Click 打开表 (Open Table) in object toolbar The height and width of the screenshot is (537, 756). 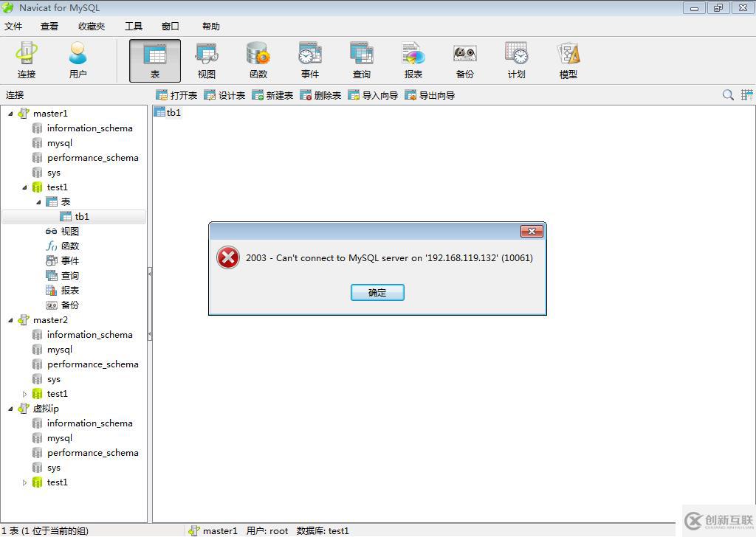point(176,95)
